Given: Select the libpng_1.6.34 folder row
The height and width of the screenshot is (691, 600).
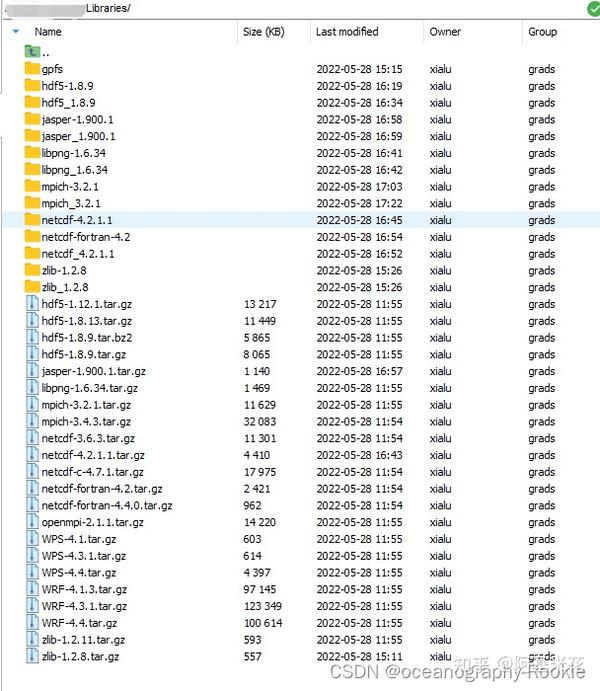Looking at the screenshot, I should (x=301, y=170).
